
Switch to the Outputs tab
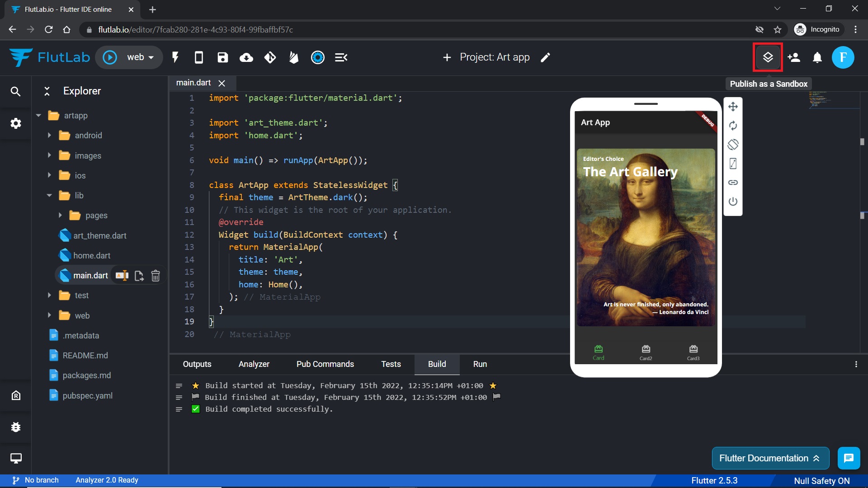click(x=197, y=364)
